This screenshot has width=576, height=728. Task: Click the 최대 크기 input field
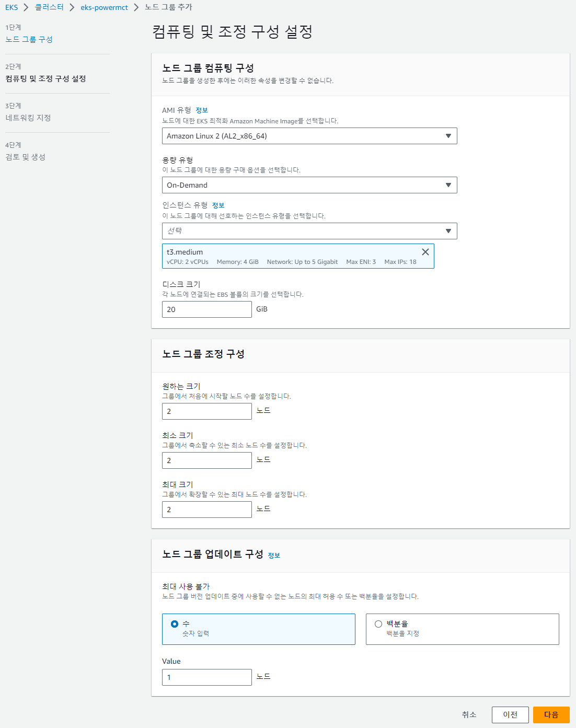coord(207,510)
